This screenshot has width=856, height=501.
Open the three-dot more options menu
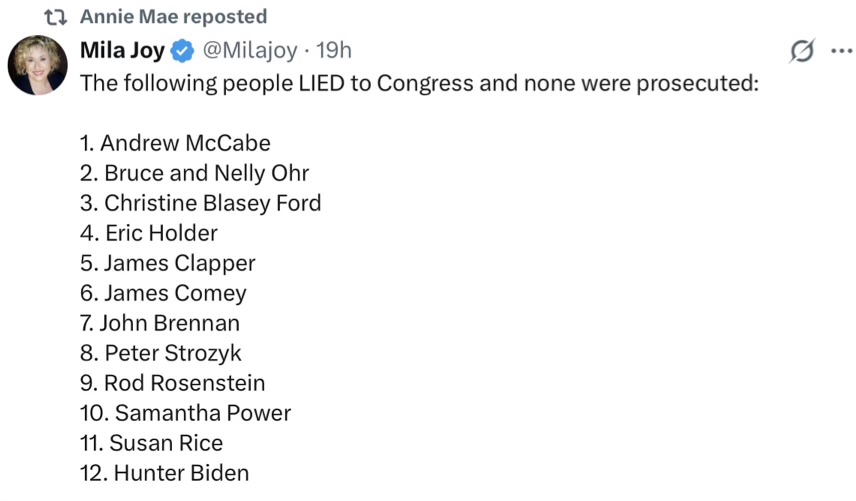pyautogui.click(x=840, y=51)
